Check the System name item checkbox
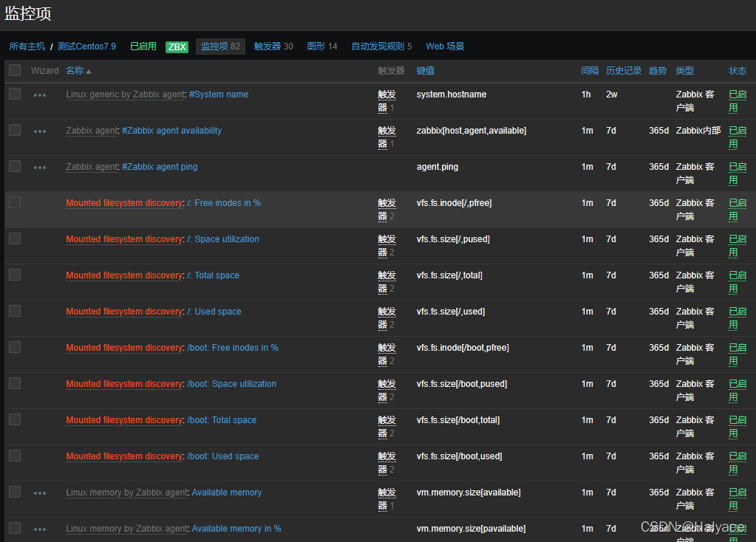The height and width of the screenshot is (542, 756). point(15,94)
